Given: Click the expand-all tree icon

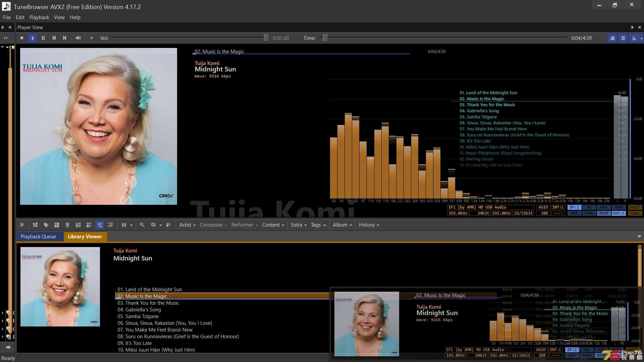Looking at the screenshot, I should tap(35, 225).
